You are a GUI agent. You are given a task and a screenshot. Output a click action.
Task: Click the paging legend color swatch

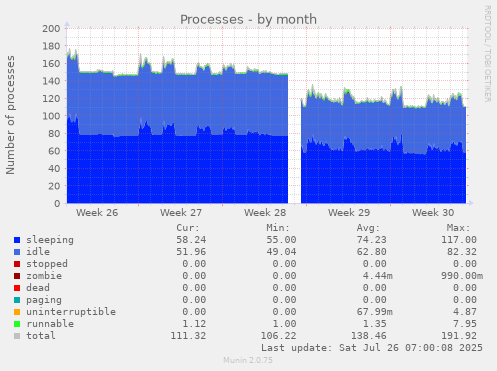(17, 300)
